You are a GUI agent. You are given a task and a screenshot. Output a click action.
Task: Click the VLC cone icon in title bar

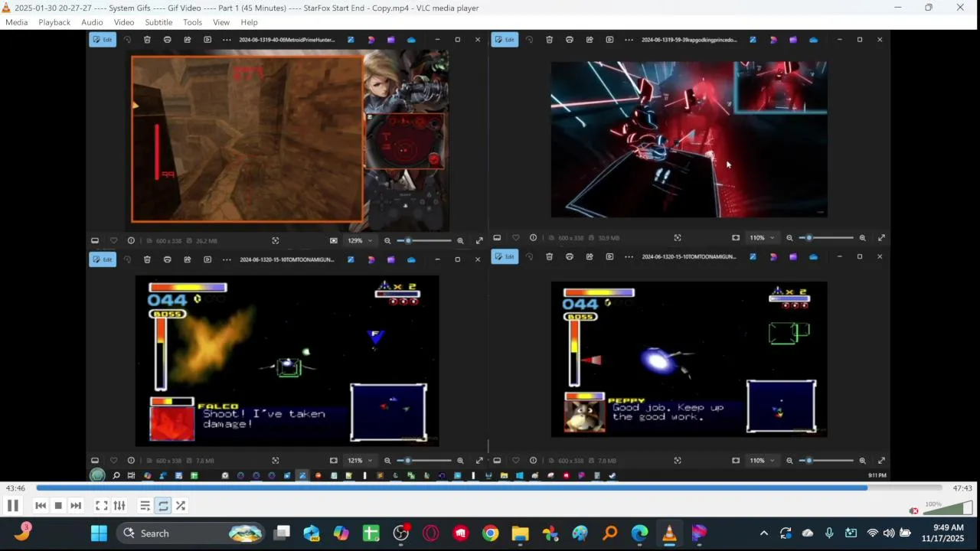click(x=7, y=8)
